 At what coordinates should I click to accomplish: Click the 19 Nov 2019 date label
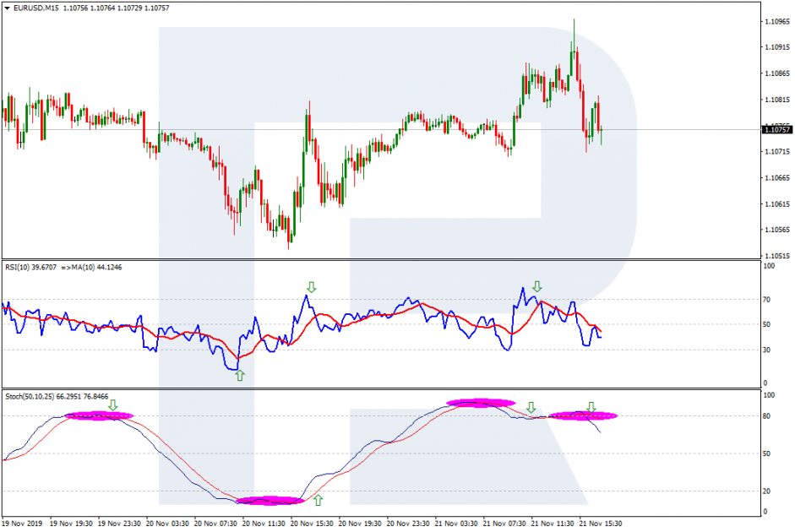point(22,524)
